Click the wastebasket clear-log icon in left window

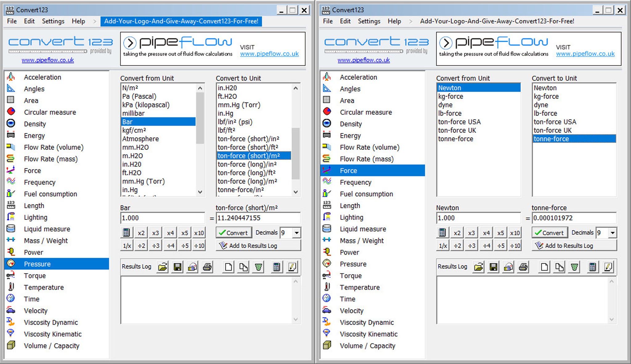(x=259, y=267)
